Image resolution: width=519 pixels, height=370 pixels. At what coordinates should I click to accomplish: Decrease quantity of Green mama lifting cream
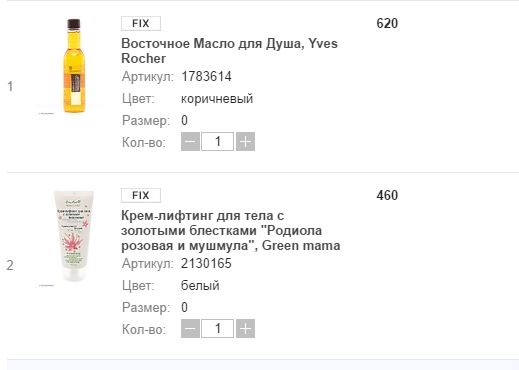point(190,328)
